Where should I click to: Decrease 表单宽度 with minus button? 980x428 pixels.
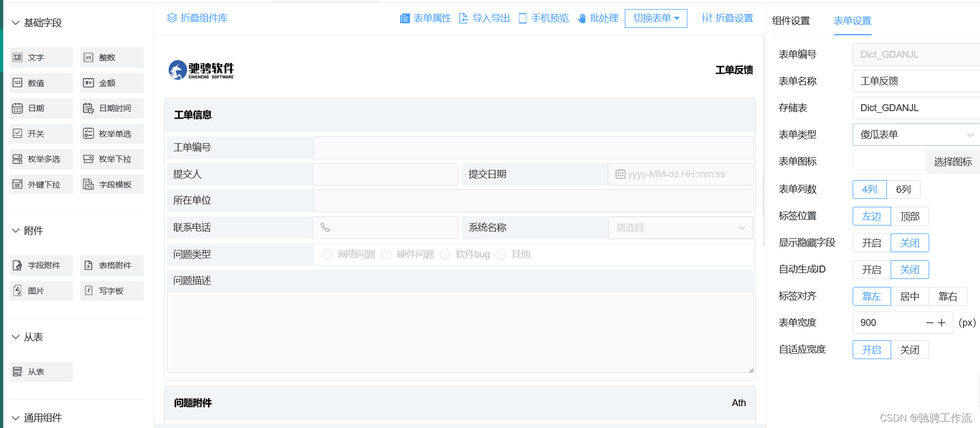pos(930,323)
